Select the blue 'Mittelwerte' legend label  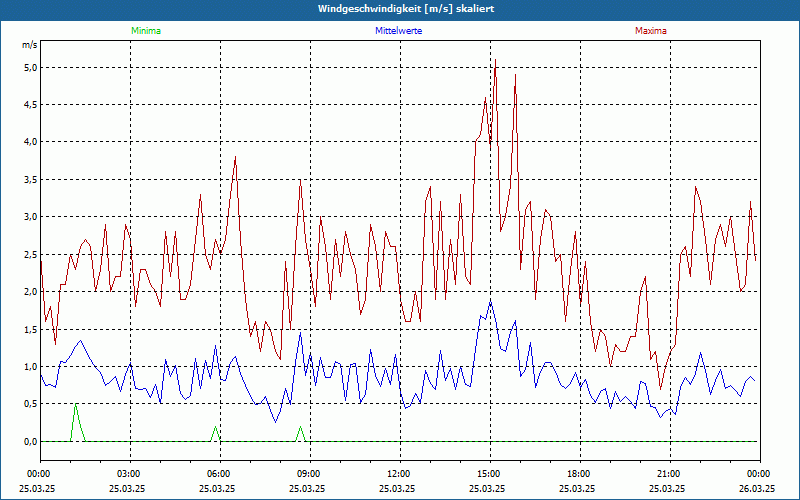398,31
